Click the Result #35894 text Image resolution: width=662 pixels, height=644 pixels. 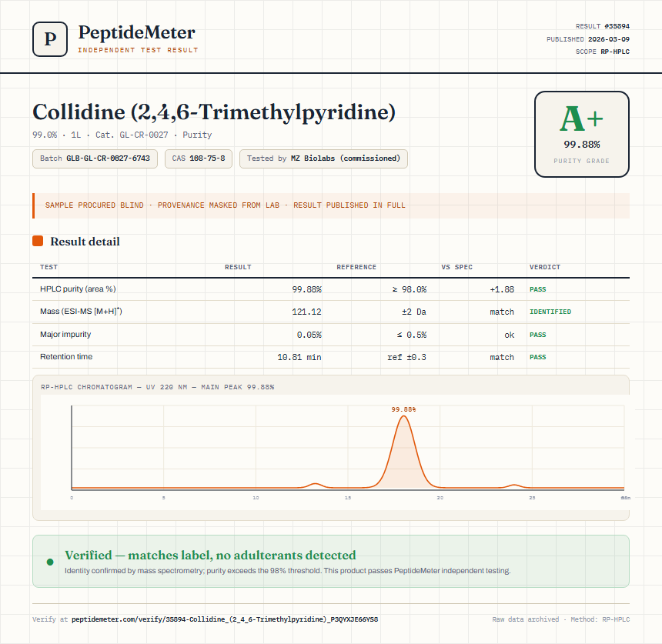click(x=602, y=26)
